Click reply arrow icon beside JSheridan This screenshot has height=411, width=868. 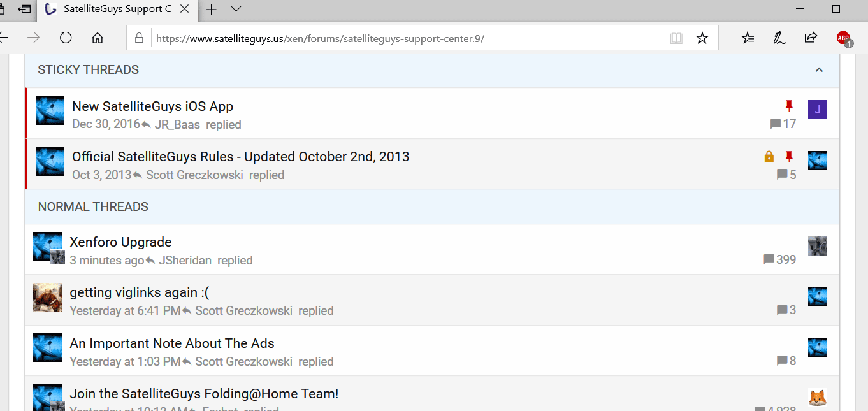tap(150, 261)
